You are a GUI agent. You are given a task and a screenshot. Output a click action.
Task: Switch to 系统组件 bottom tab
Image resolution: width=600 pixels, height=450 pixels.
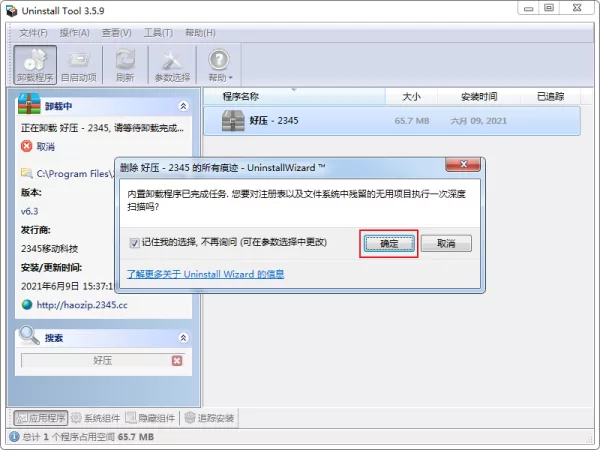pos(96,418)
